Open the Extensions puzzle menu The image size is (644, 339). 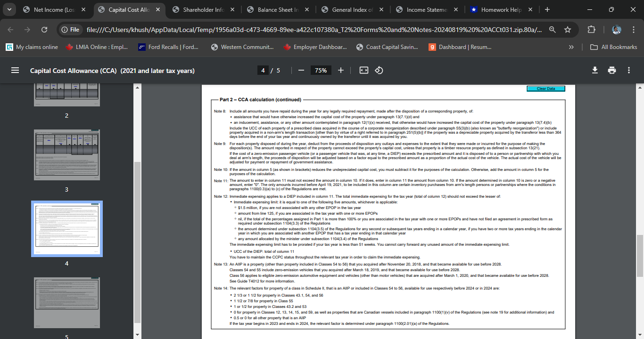592,30
